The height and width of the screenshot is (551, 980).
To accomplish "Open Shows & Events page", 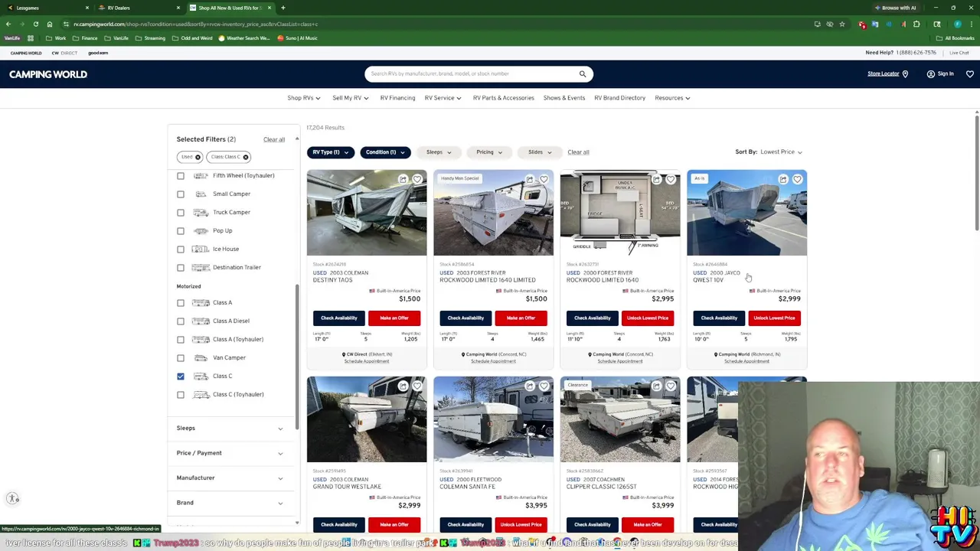I will pos(564,98).
